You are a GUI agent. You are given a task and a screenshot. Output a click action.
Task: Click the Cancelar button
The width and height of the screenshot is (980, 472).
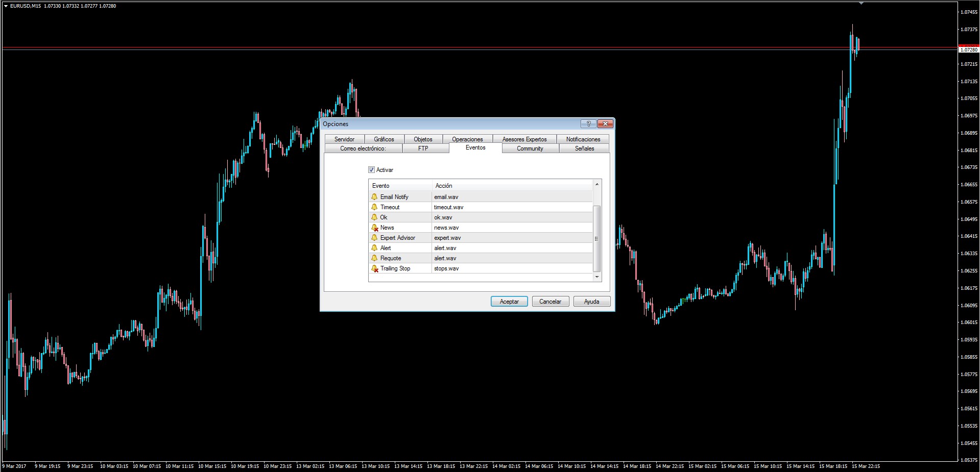[x=551, y=302]
